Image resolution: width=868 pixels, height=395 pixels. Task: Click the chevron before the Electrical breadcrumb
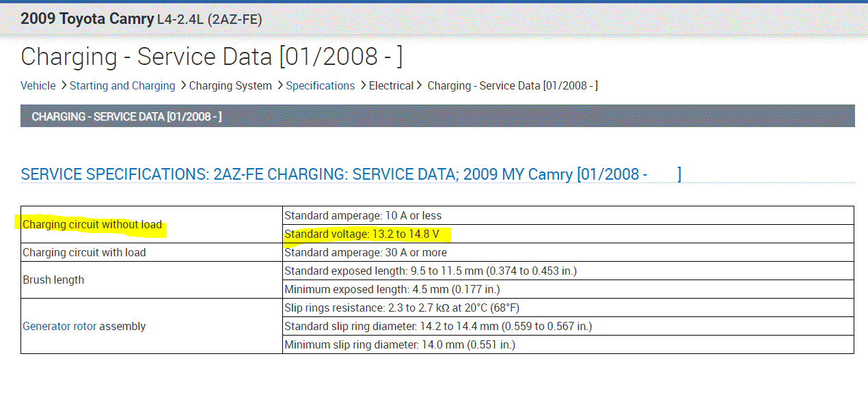pyautogui.click(x=362, y=85)
